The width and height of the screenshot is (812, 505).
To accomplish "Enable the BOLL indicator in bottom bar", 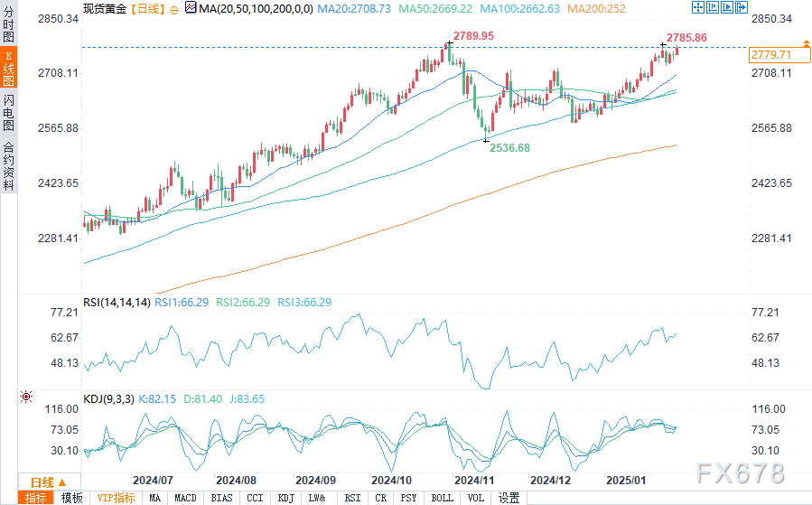I will click(442, 498).
